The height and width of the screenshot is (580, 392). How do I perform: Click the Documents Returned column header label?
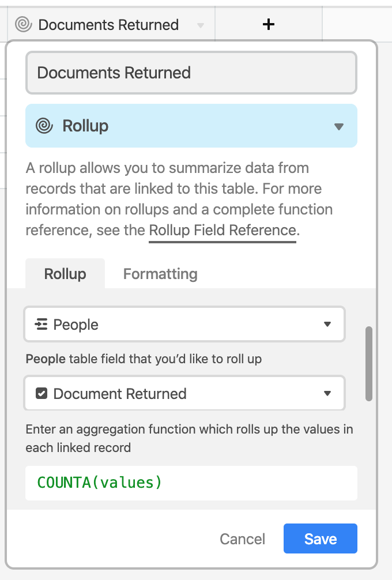point(108,25)
